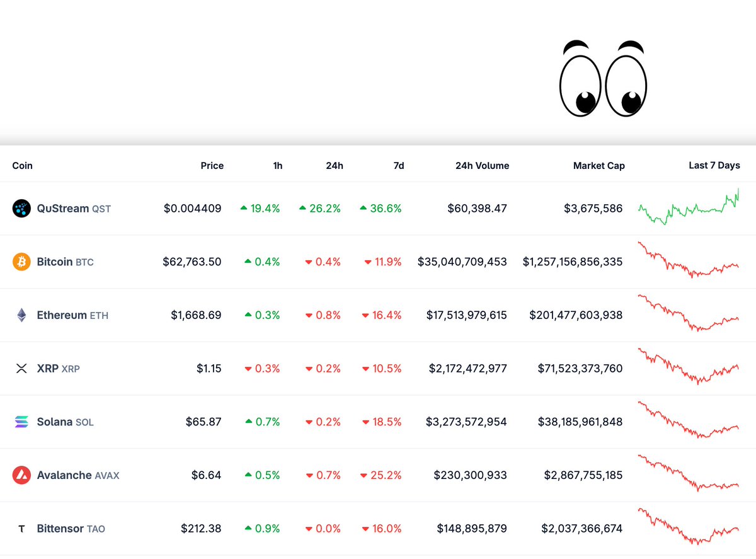Click the Last 7 Days column header
Screen dimensions: 756x559
[714, 166]
